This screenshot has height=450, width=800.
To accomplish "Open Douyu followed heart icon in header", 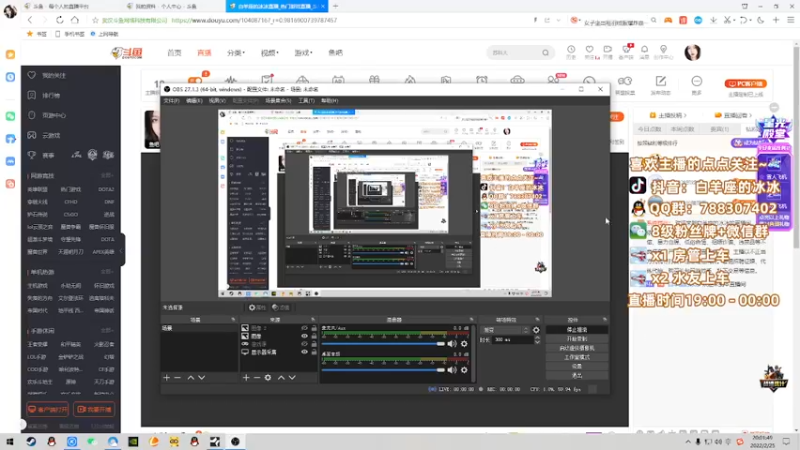I will 589,50.
